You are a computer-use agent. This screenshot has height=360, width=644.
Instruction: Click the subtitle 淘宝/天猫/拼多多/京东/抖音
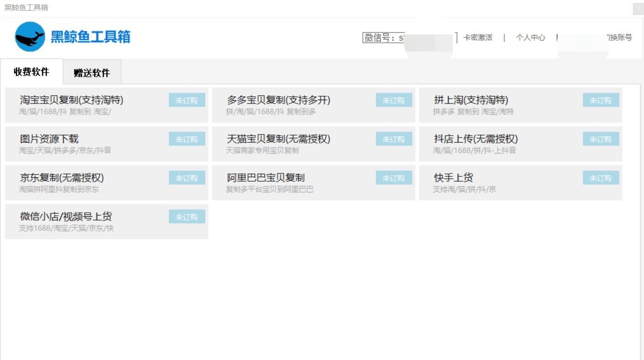coord(65,151)
